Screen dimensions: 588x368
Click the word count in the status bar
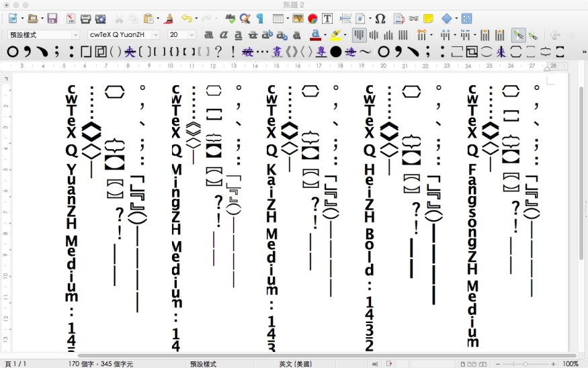[x=101, y=363]
